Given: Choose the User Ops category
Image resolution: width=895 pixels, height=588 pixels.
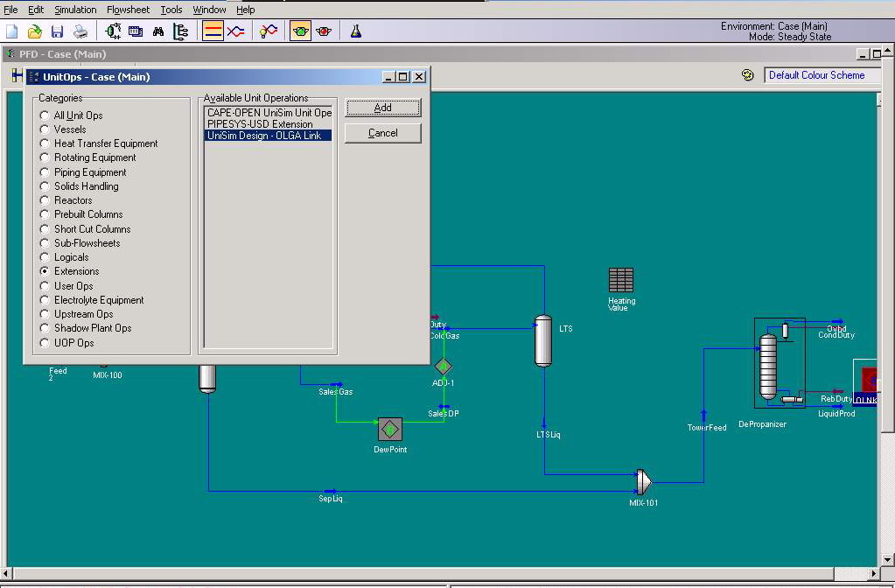Looking at the screenshot, I should click(45, 285).
